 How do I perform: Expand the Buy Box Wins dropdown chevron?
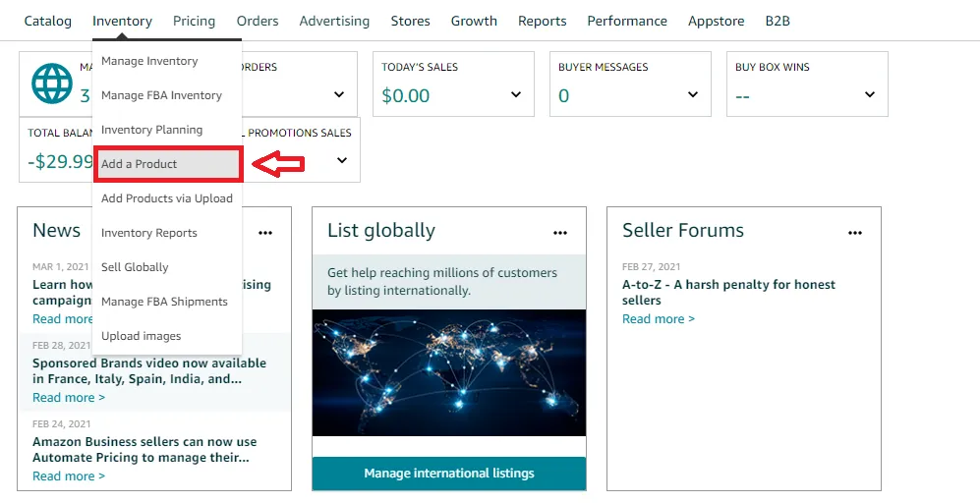870,94
